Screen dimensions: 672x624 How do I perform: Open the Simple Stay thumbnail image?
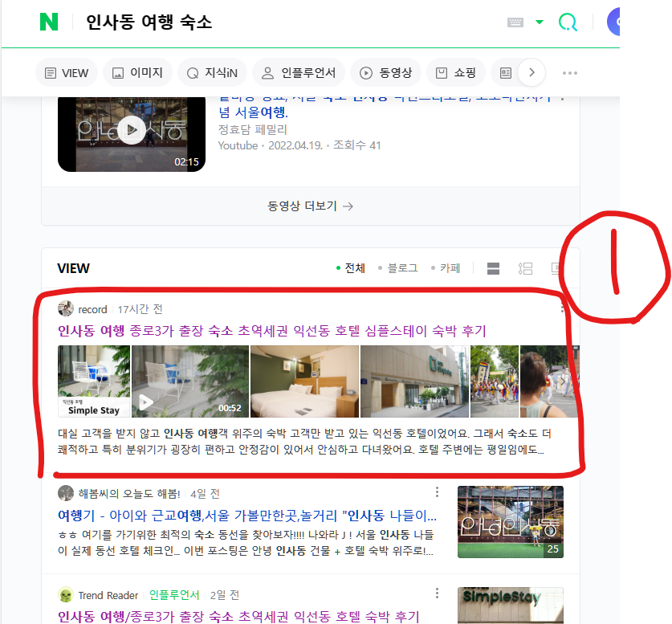(x=94, y=381)
